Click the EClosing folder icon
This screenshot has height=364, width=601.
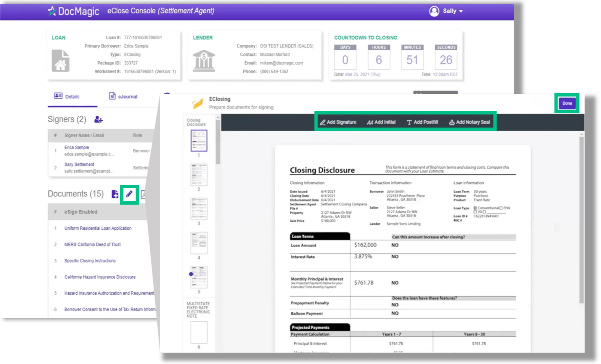click(x=197, y=103)
